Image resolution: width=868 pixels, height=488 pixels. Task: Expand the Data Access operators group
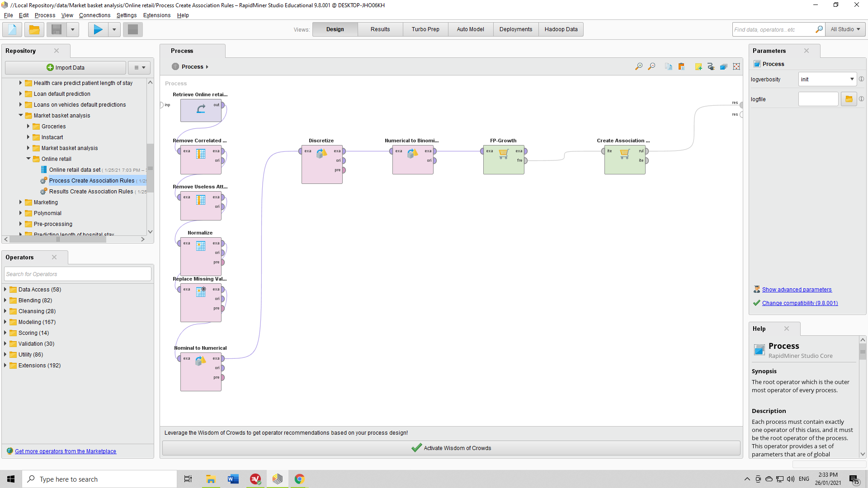5,289
